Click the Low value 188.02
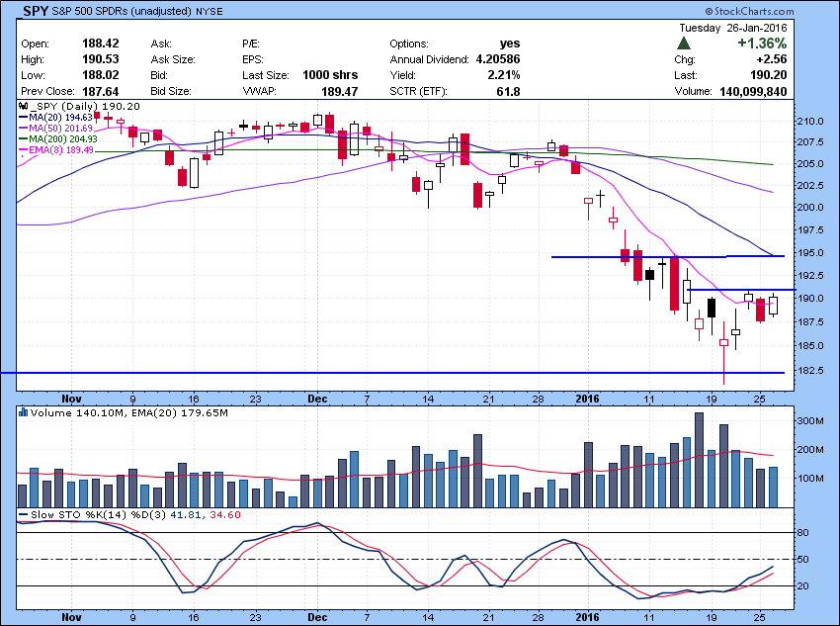 point(100,75)
